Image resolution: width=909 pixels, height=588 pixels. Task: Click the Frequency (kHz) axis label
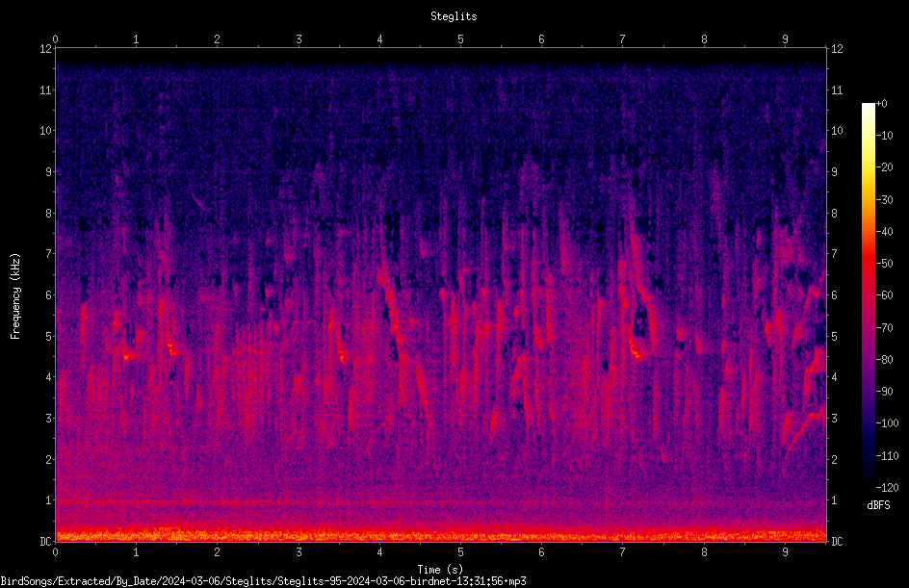tap(15, 296)
